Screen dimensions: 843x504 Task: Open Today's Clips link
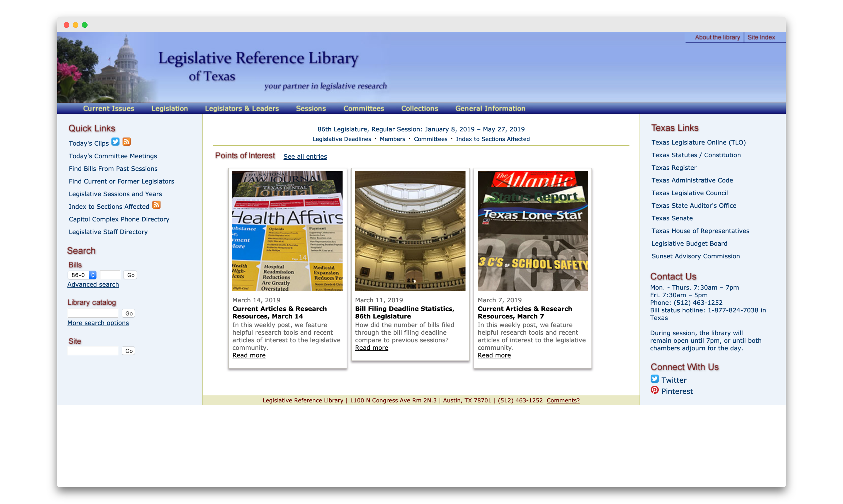coord(89,143)
